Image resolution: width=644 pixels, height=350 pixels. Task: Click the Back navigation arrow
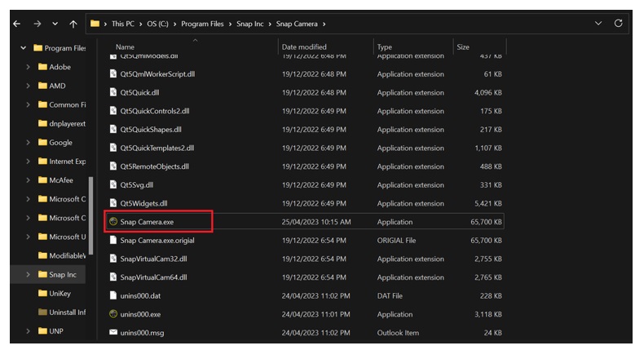tap(17, 24)
